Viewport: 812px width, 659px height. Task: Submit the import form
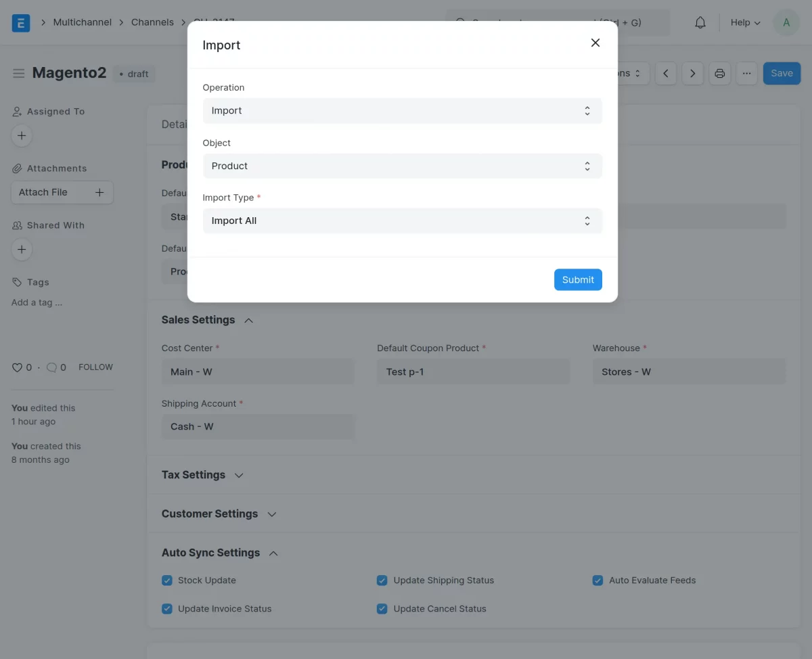tap(578, 279)
